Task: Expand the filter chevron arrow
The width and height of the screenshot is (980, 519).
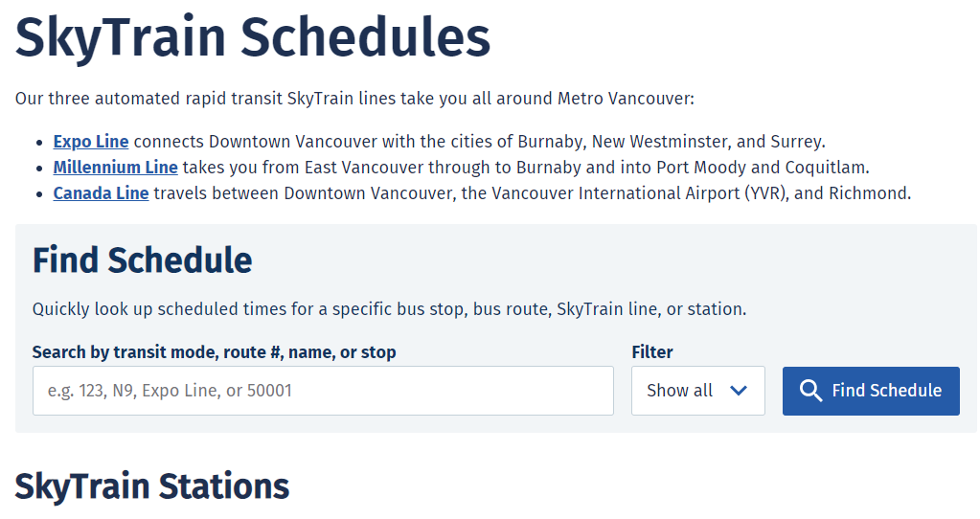Action: click(x=738, y=391)
